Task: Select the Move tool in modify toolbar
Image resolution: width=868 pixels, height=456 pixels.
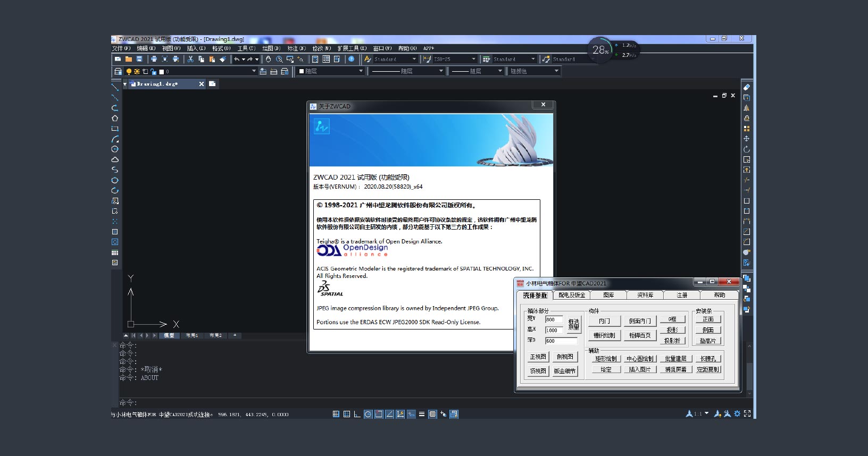Action: pos(747,139)
